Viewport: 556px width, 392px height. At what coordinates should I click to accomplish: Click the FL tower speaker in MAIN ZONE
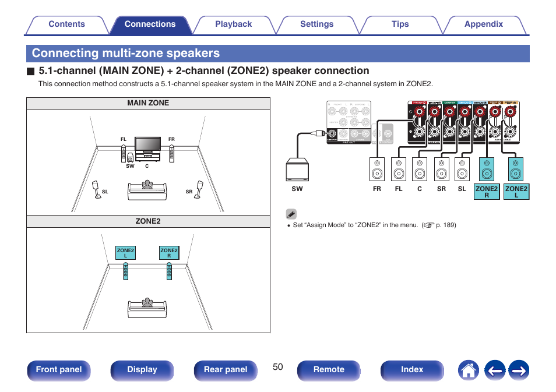click(x=124, y=153)
